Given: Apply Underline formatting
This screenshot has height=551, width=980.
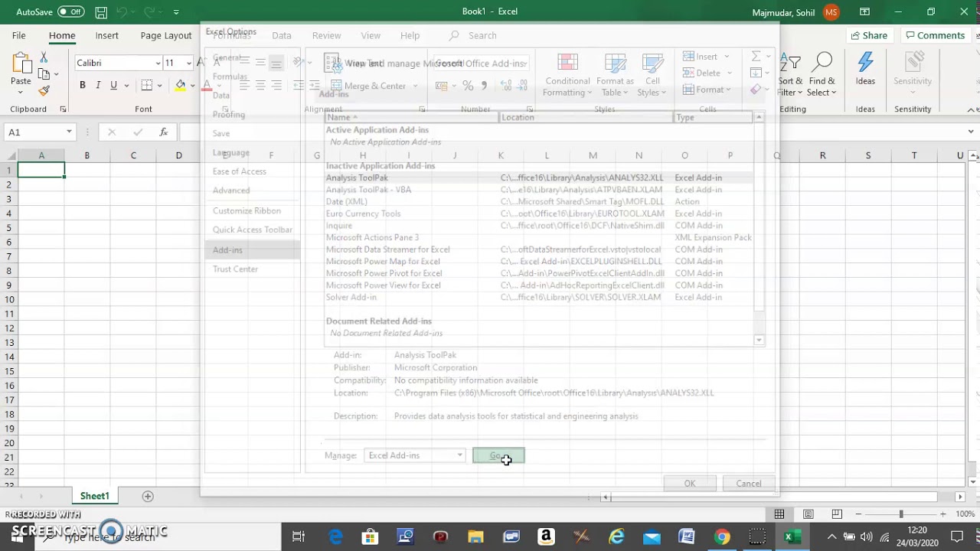Looking at the screenshot, I should [113, 85].
